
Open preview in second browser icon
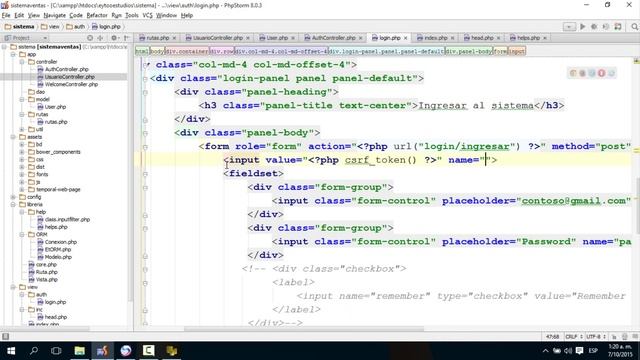click(582, 73)
